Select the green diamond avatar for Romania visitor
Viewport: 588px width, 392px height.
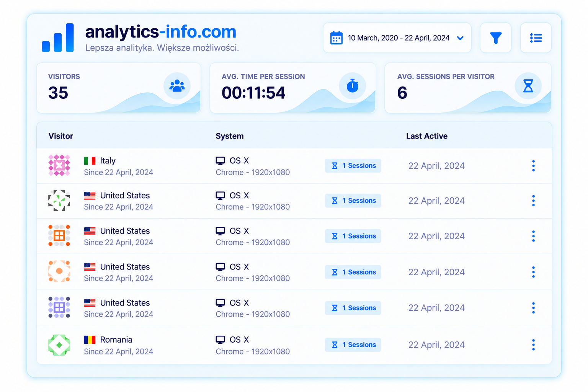59,345
